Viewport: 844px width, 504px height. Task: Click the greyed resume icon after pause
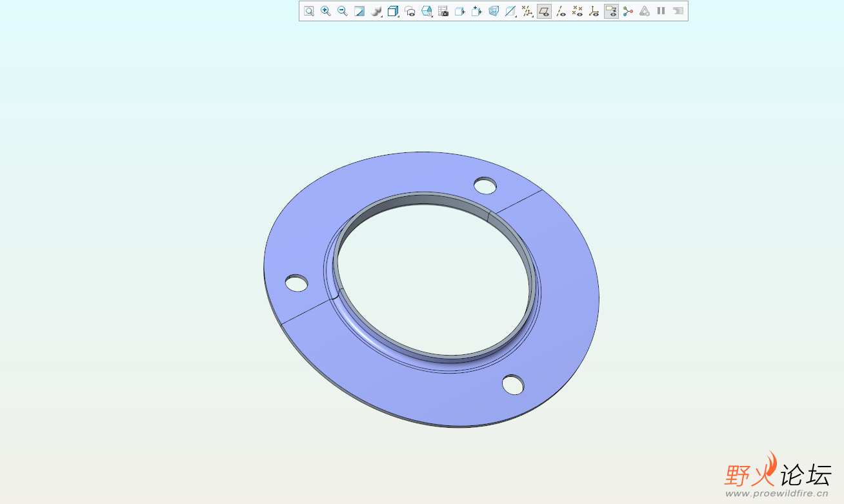(x=678, y=11)
